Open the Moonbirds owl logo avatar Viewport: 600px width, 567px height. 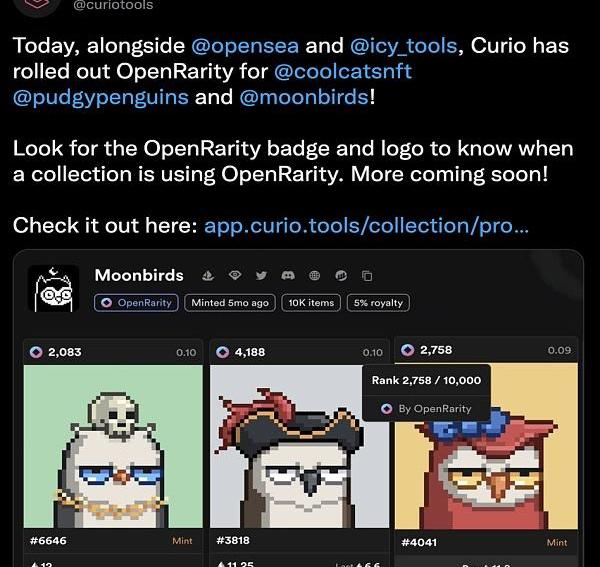(54, 288)
